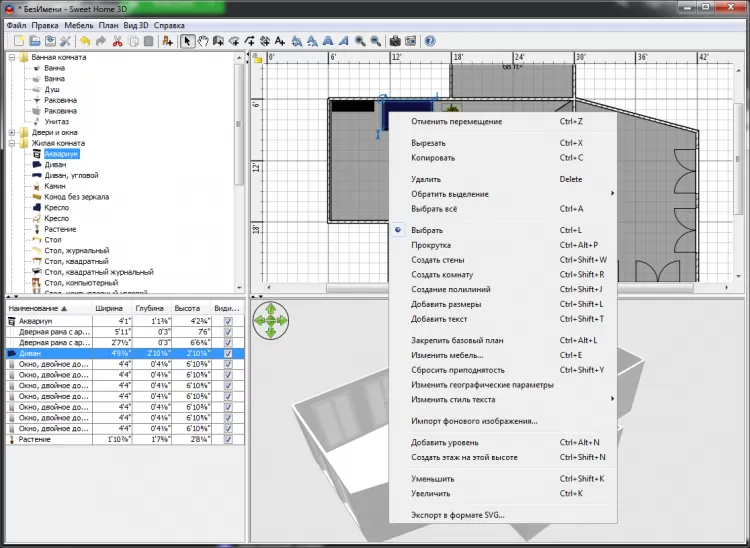Click the scissors Cut icon in toolbar
Screen dimensions: 750x548
(x=117, y=41)
